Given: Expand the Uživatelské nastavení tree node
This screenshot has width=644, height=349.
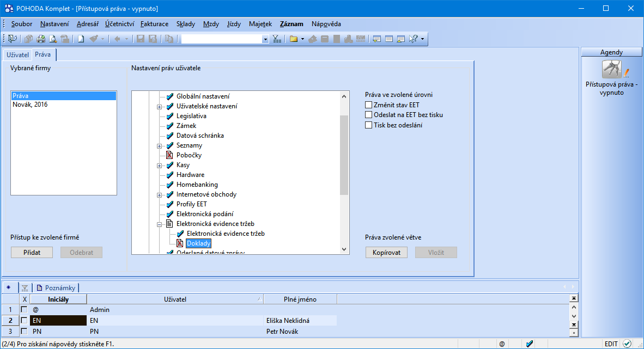Looking at the screenshot, I should click(159, 107).
